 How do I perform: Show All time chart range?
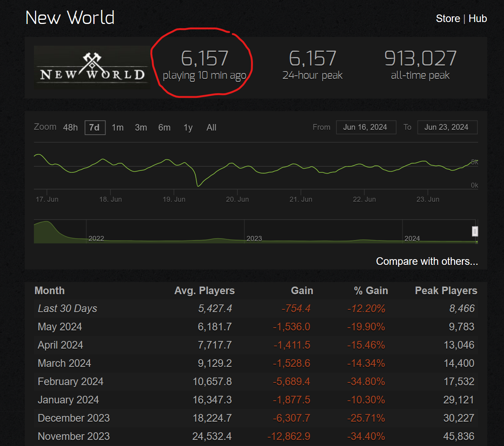click(x=211, y=127)
